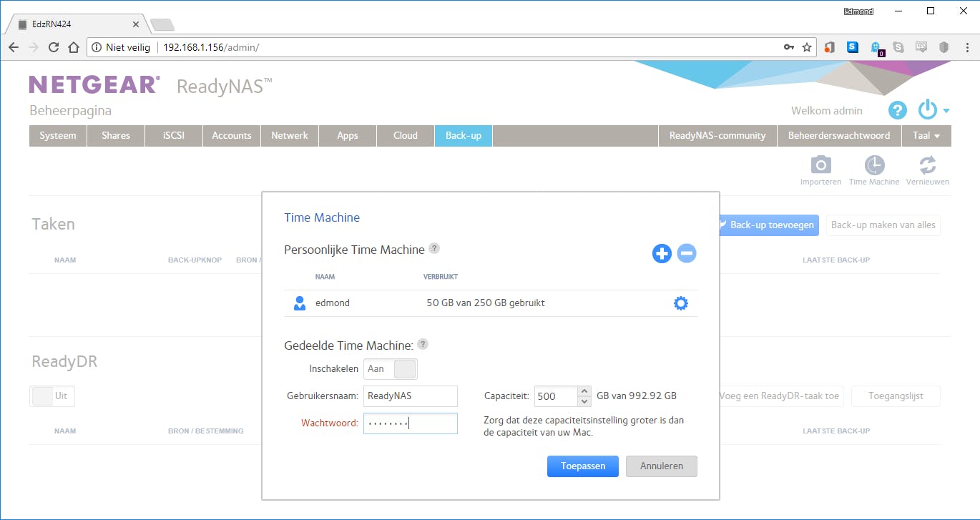Toggle the ReadyDR switch set to Uit
The image size is (980, 520).
(x=52, y=396)
